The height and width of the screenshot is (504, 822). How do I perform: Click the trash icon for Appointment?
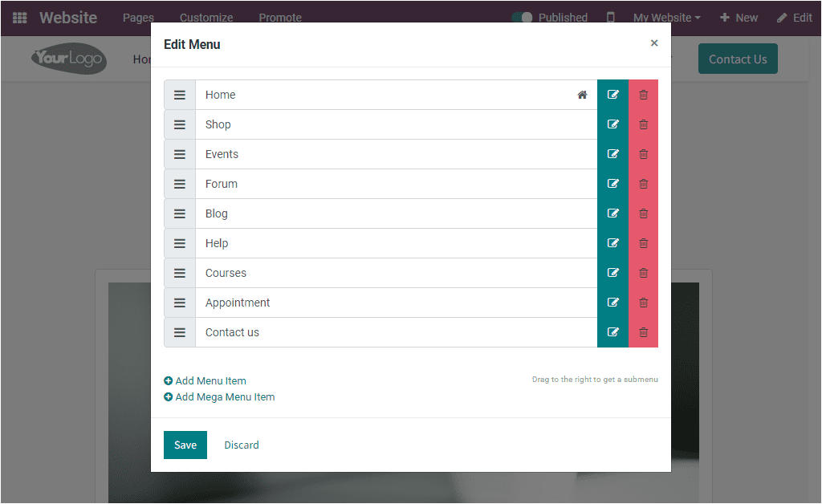643,303
